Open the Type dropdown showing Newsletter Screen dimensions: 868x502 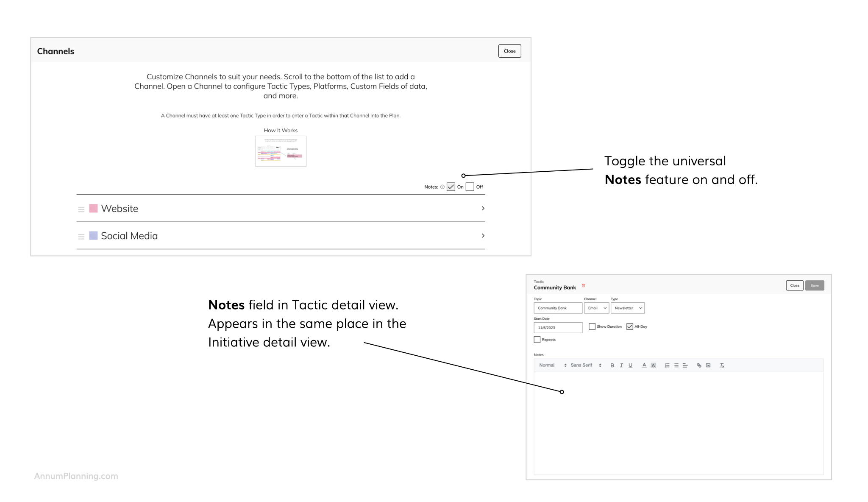coord(628,308)
